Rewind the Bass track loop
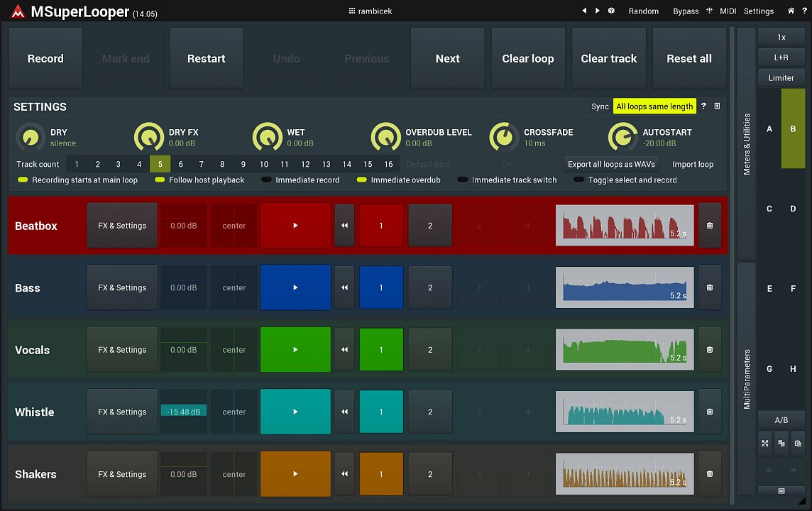Image resolution: width=812 pixels, height=511 pixels. coord(344,288)
